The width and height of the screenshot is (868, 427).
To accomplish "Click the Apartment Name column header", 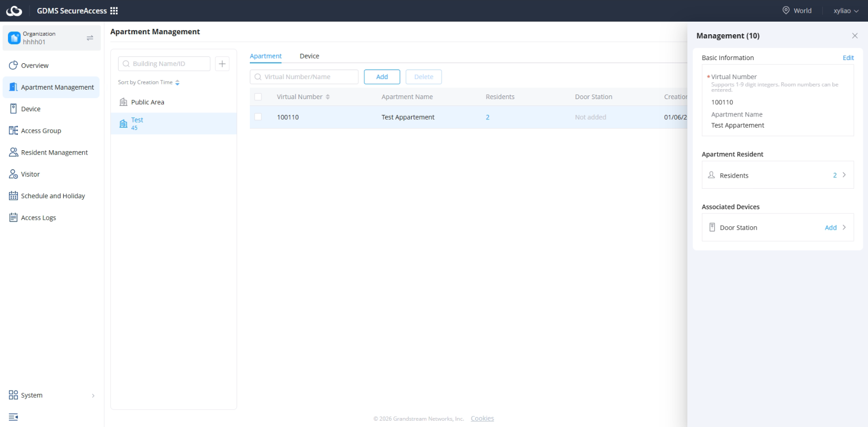I will click(x=407, y=97).
